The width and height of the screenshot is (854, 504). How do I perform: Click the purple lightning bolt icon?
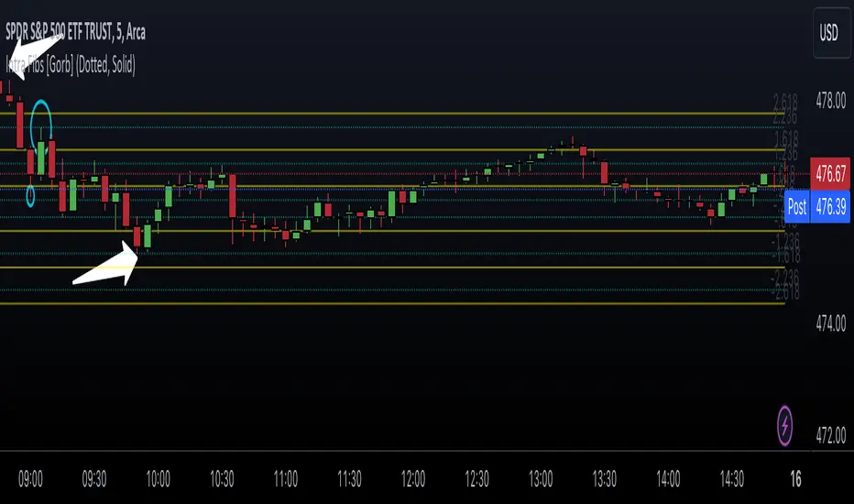pyautogui.click(x=784, y=425)
